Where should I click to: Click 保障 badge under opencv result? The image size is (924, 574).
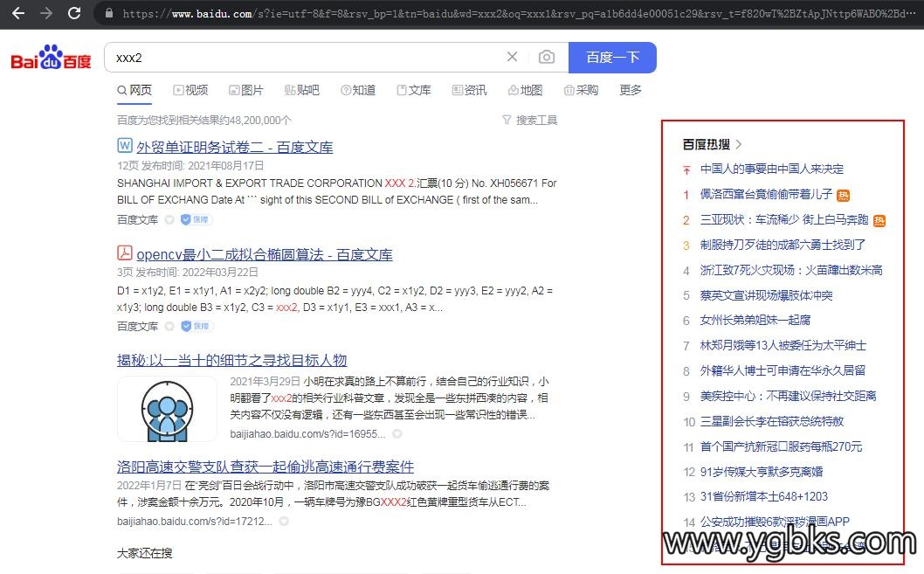[x=197, y=326]
